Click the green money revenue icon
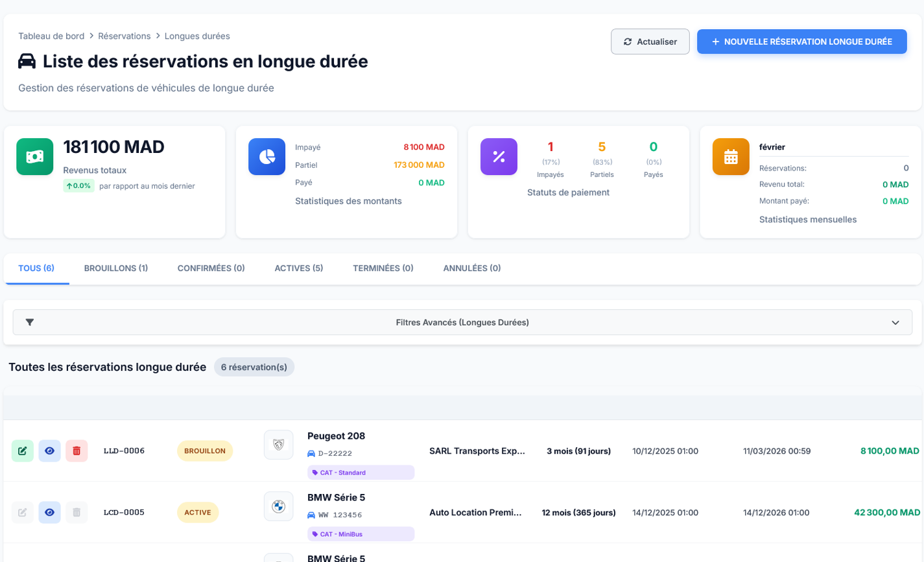 point(35,157)
